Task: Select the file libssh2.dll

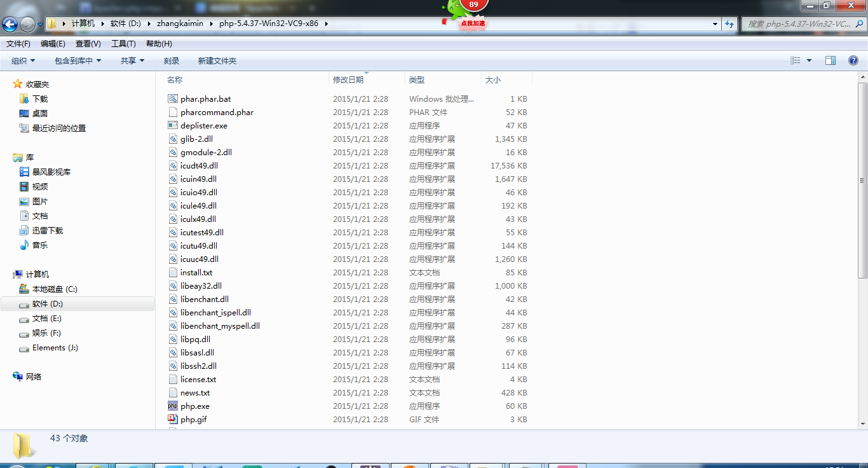Action: point(198,366)
